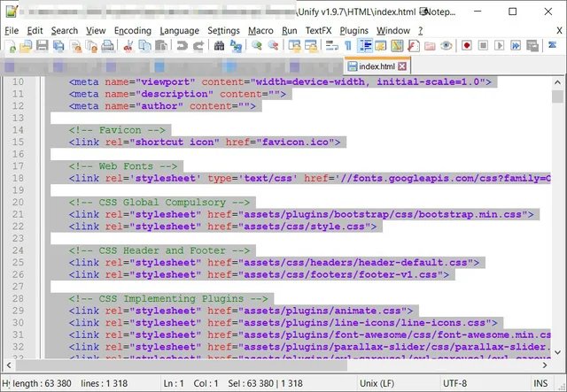Open the View menu

pos(96,31)
